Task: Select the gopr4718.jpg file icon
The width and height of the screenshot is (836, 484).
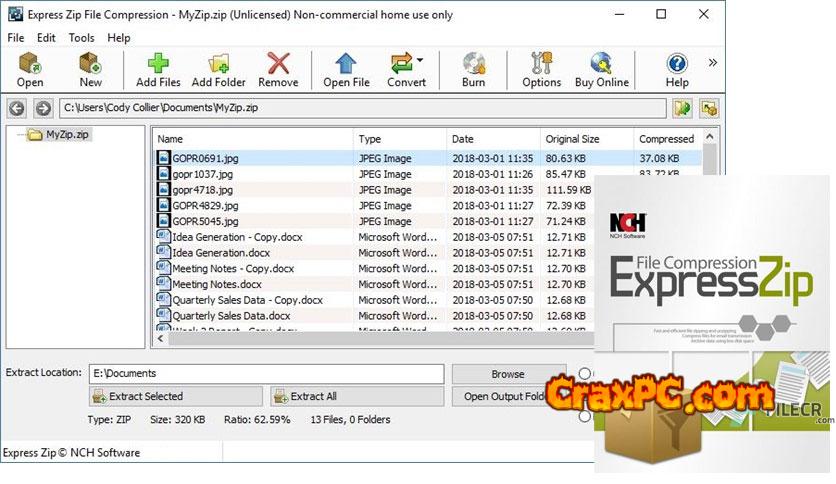Action: (x=163, y=190)
